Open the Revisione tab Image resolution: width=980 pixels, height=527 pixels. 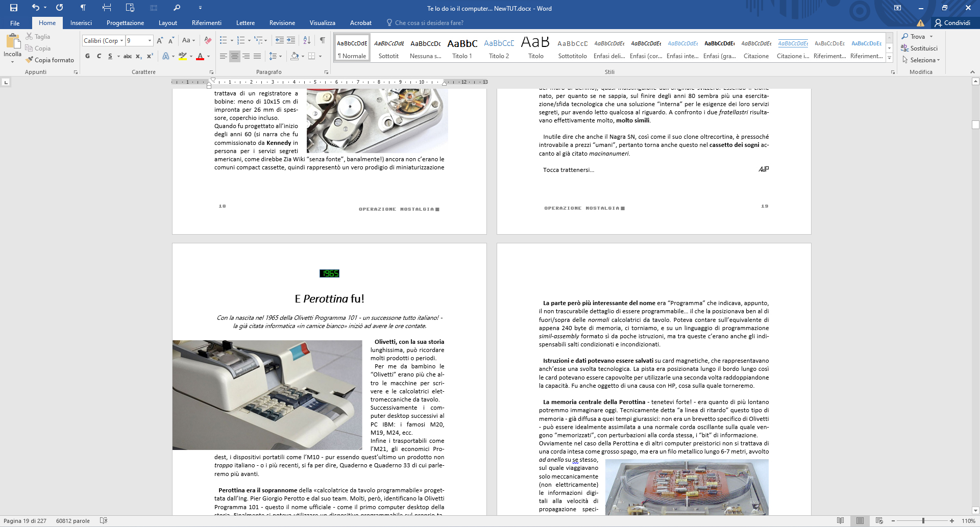tap(282, 23)
